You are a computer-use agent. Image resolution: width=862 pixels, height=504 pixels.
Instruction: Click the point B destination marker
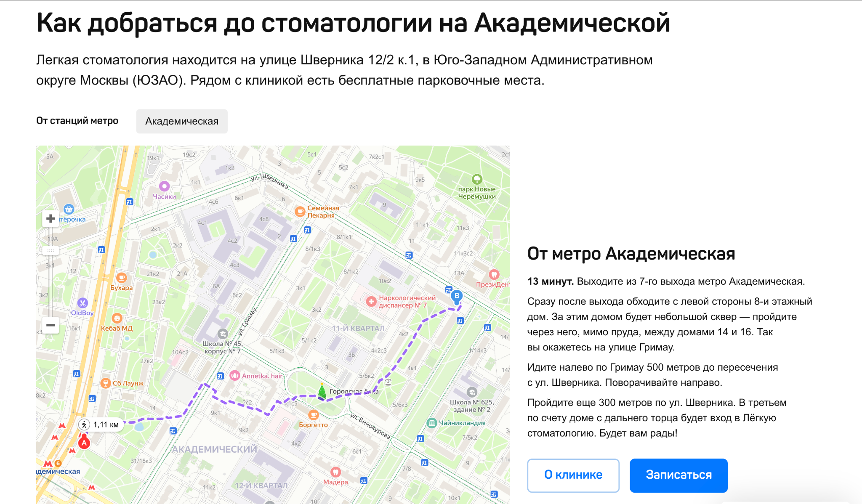pos(457,296)
